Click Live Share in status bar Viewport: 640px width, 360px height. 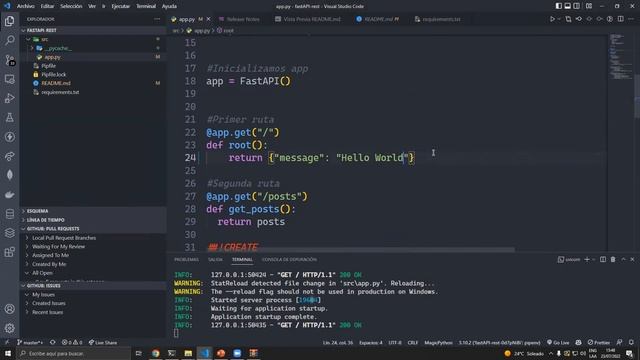[x=103, y=342]
